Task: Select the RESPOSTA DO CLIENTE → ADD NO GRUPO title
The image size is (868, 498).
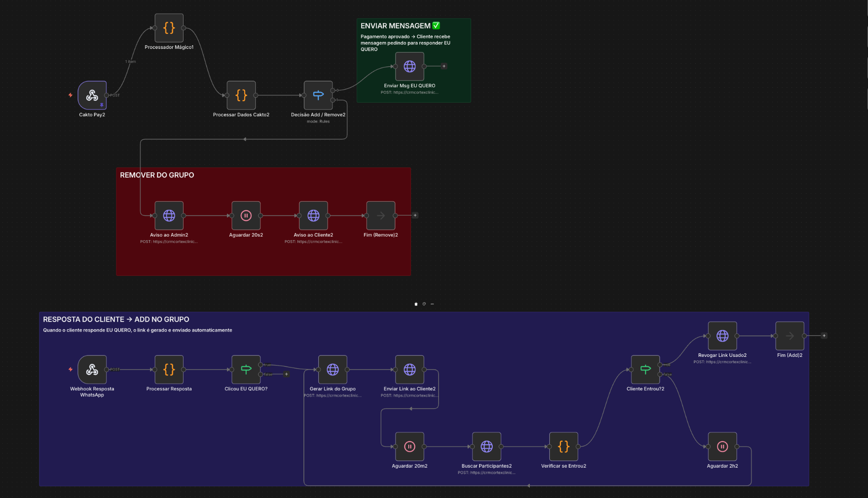Action: point(116,319)
